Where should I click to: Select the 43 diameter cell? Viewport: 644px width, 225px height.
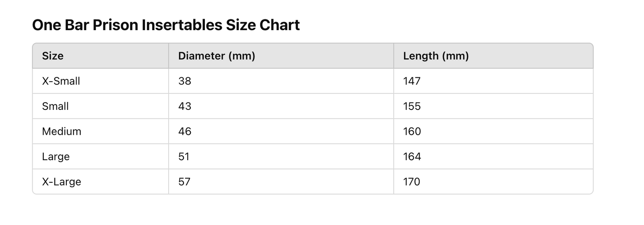pyautogui.click(x=185, y=106)
